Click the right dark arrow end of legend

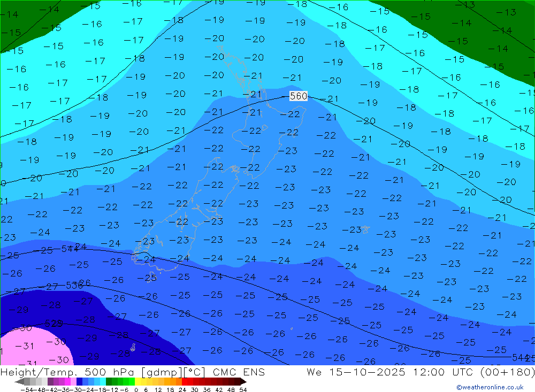click(243, 382)
